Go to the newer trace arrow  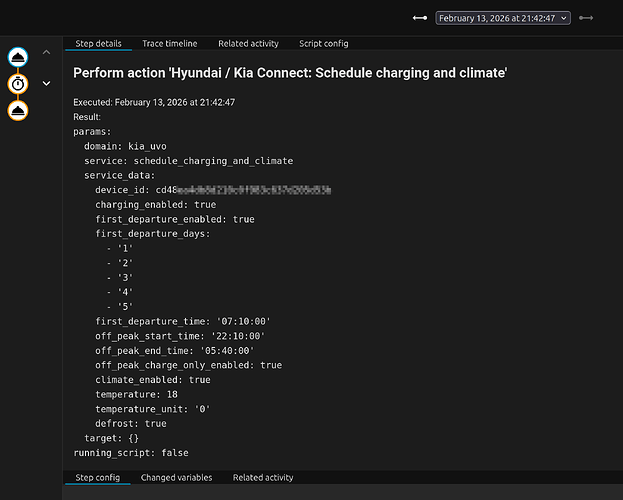586,18
